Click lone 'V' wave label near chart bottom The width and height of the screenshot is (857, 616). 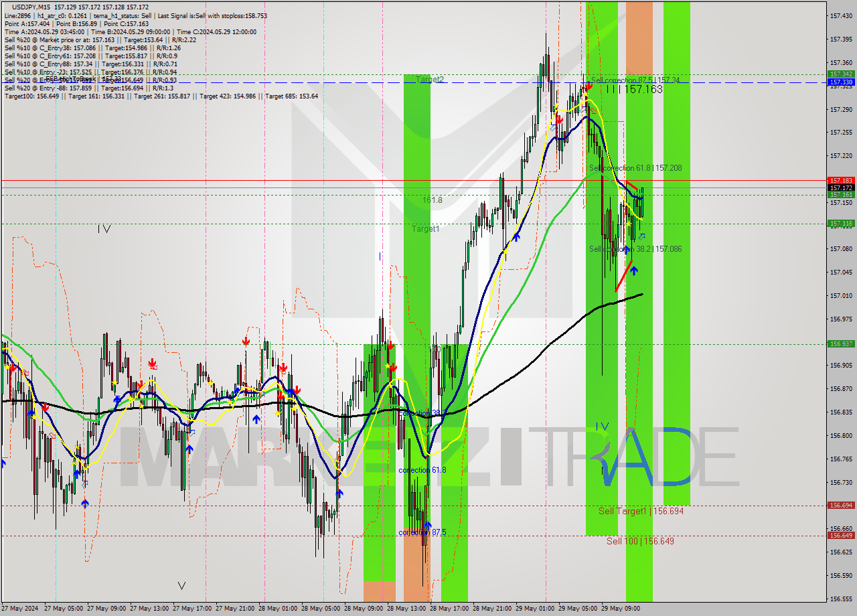click(181, 586)
